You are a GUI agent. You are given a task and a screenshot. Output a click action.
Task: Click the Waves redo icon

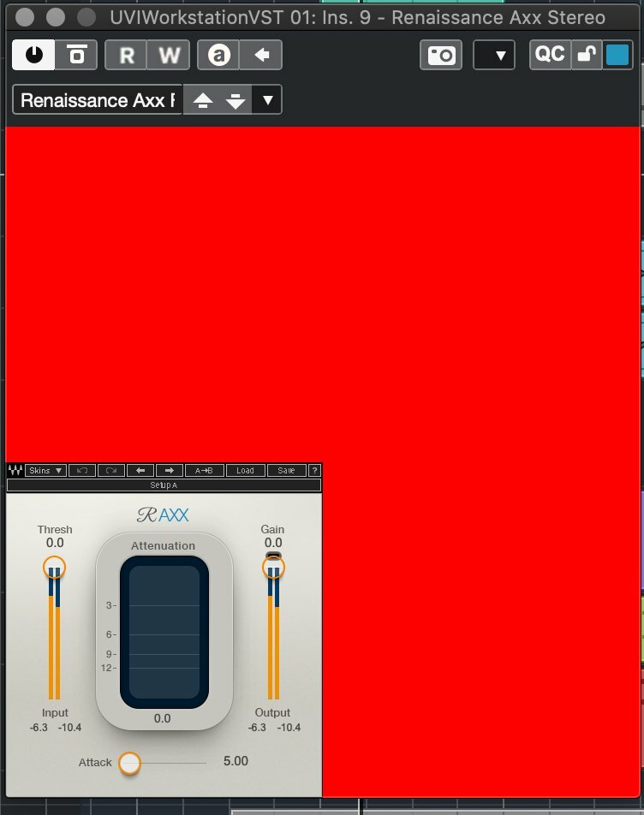tap(111, 470)
